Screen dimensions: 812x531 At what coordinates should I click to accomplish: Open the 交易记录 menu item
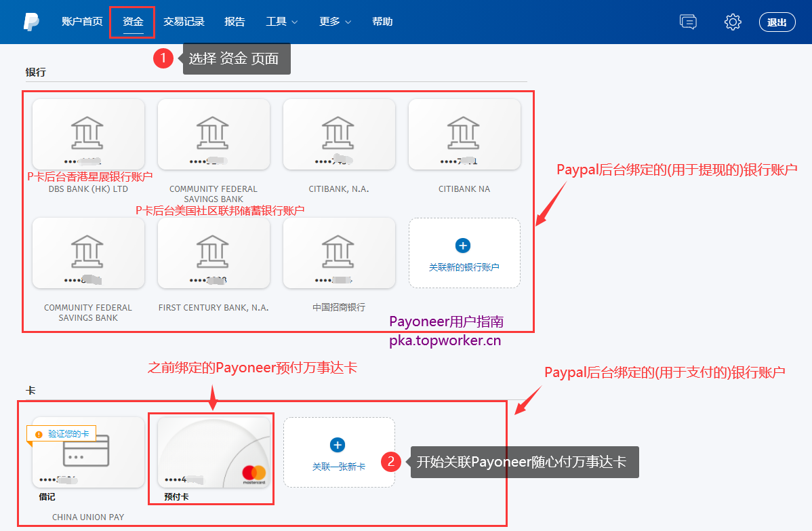click(x=184, y=21)
